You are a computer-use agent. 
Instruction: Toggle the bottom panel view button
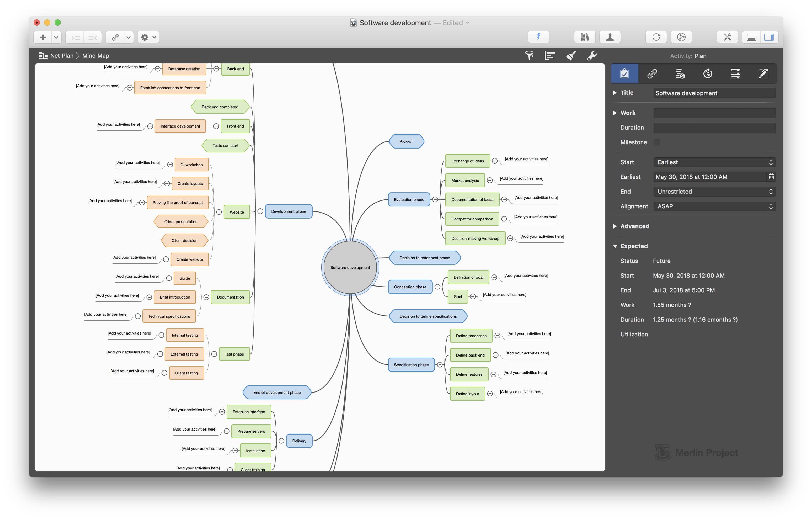pos(751,37)
